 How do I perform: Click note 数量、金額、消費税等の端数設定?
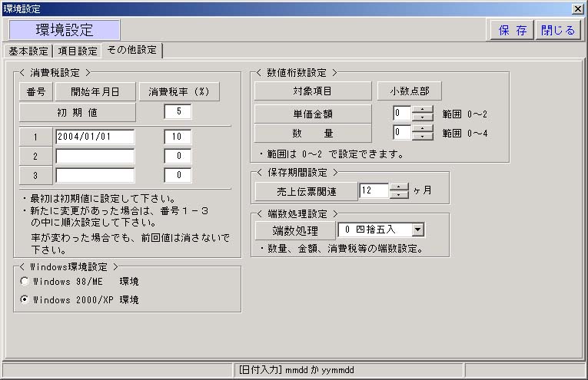coord(341,249)
